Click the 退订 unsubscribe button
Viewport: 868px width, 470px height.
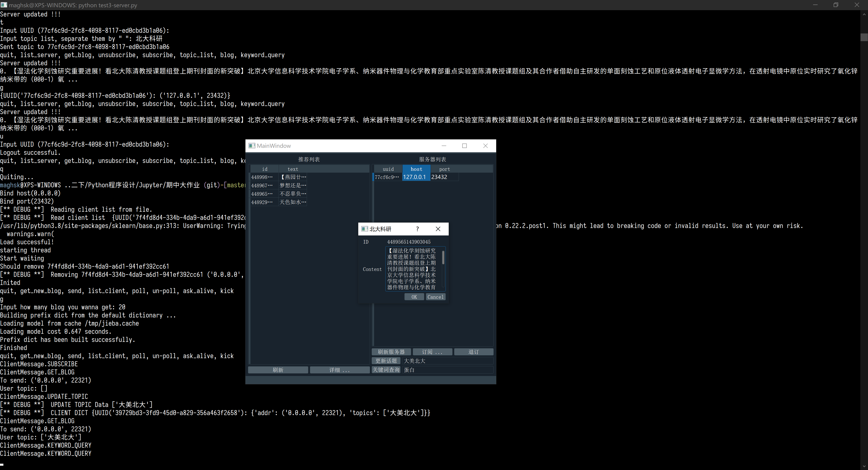click(473, 352)
